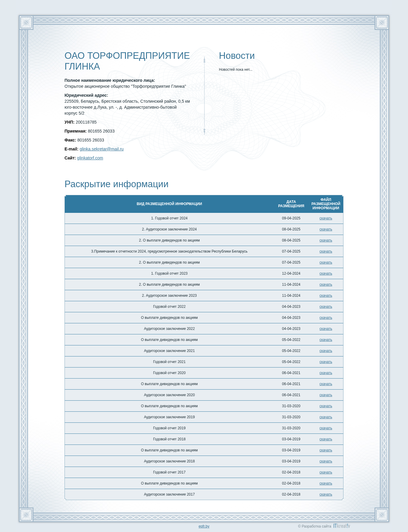Image resolution: width=408 pixels, height=532 pixels.
Task: Download Аудиторское заключение 2019 file
Action: (326, 417)
